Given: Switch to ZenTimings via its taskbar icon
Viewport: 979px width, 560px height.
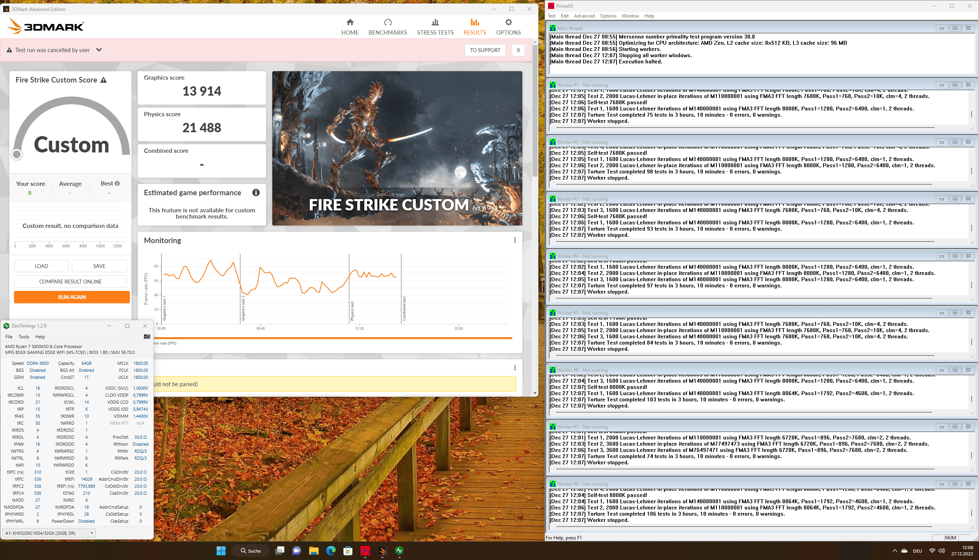Looking at the screenshot, I should (x=399, y=551).
